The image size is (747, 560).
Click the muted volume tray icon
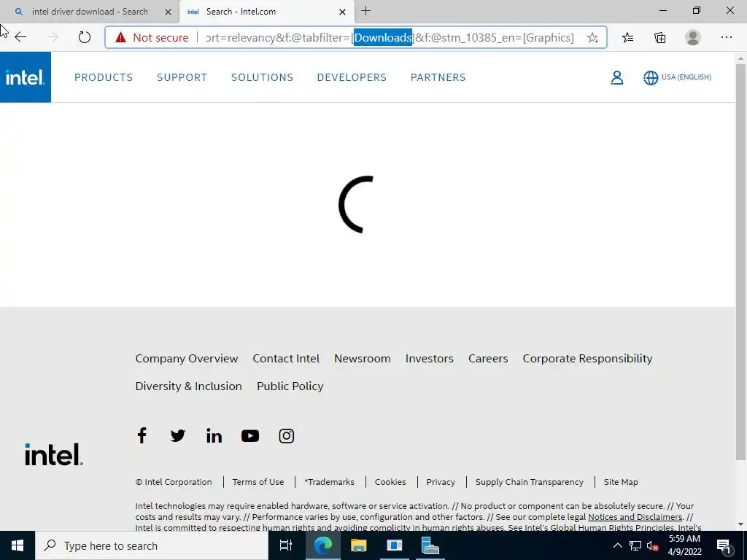(x=652, y=545)
